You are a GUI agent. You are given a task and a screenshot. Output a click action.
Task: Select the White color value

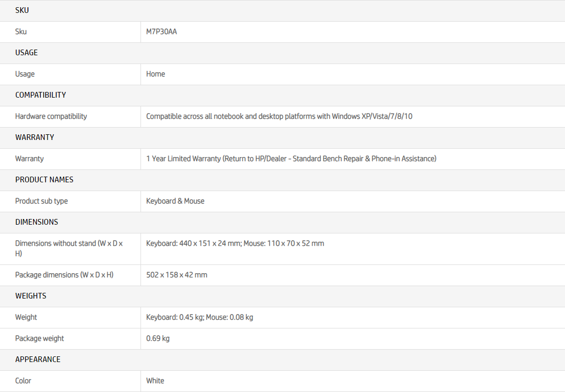coord(155,381)
